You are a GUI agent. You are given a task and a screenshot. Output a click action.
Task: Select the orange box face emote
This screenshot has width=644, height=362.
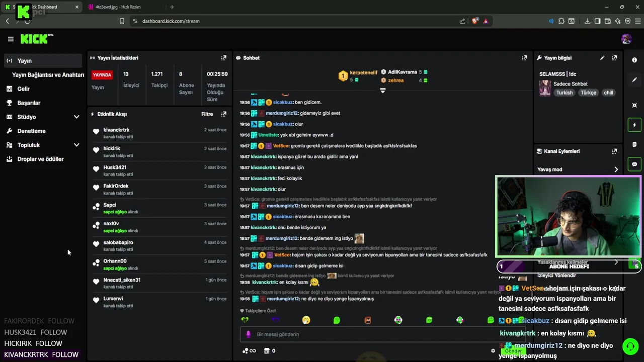368,320
